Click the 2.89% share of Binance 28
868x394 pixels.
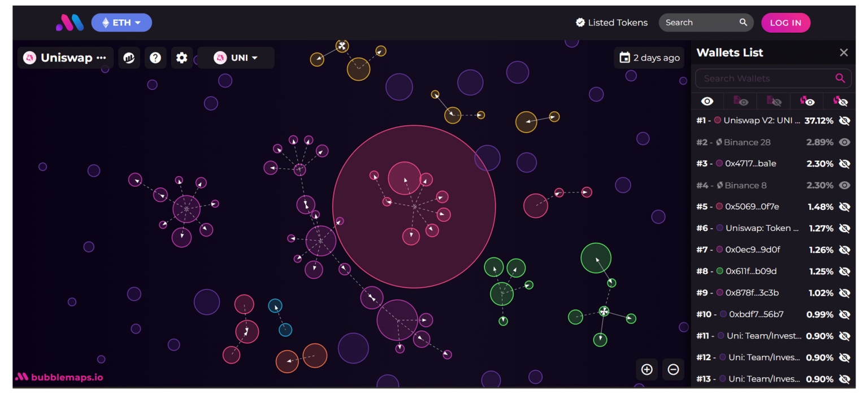point(819,142)
